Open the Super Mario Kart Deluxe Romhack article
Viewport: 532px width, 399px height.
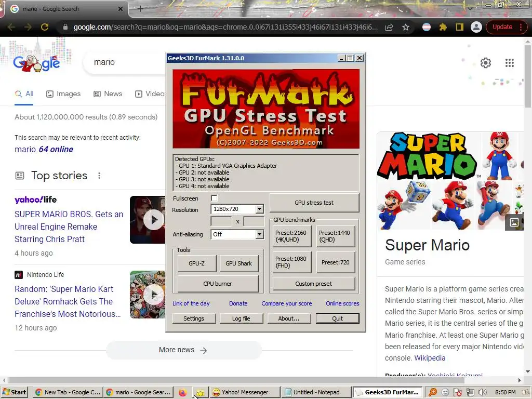(x=68, y=302)
